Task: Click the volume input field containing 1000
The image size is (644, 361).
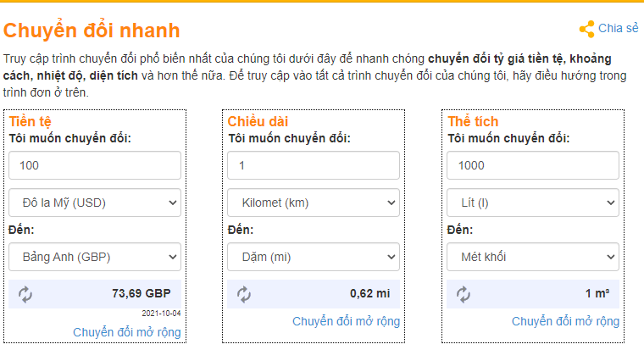Action: (x=533, y=165)
